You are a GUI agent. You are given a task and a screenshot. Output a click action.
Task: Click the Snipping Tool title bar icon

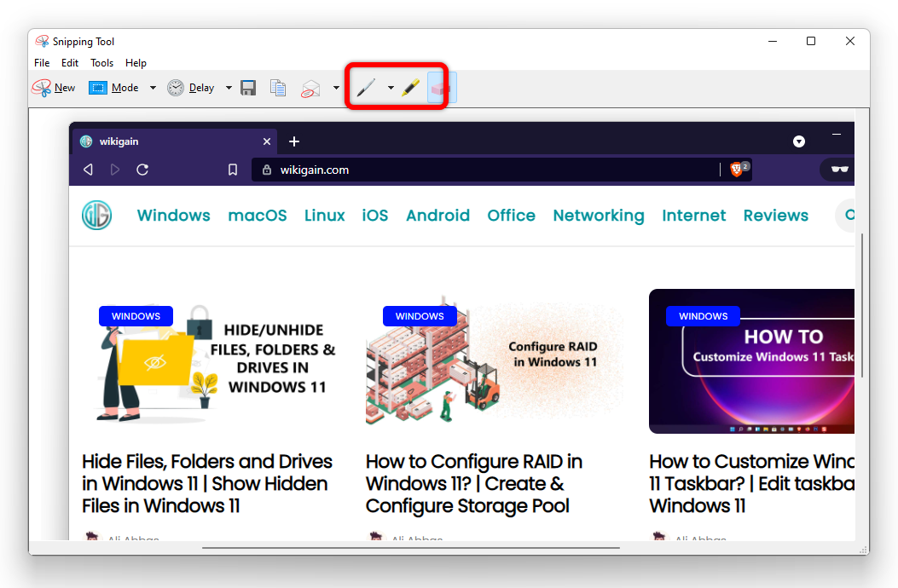(42, 41)
